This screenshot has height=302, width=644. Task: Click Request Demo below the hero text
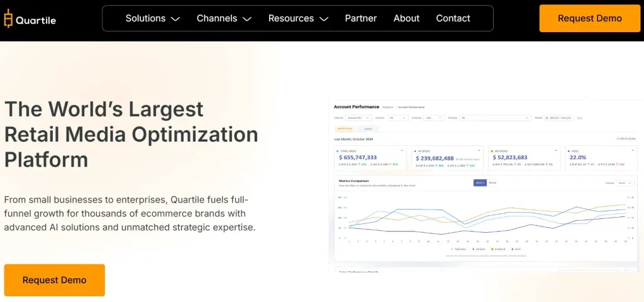pos(55,280)
